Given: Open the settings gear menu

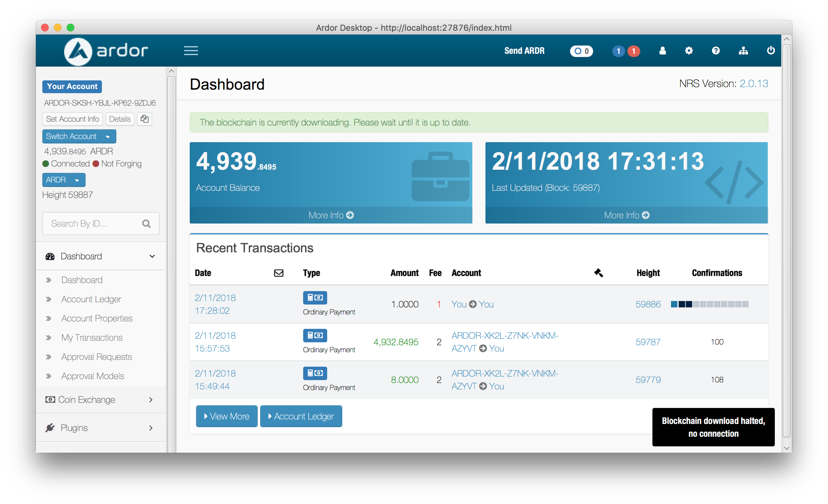Looking at the screenshot, I should [x=689, y=51].
